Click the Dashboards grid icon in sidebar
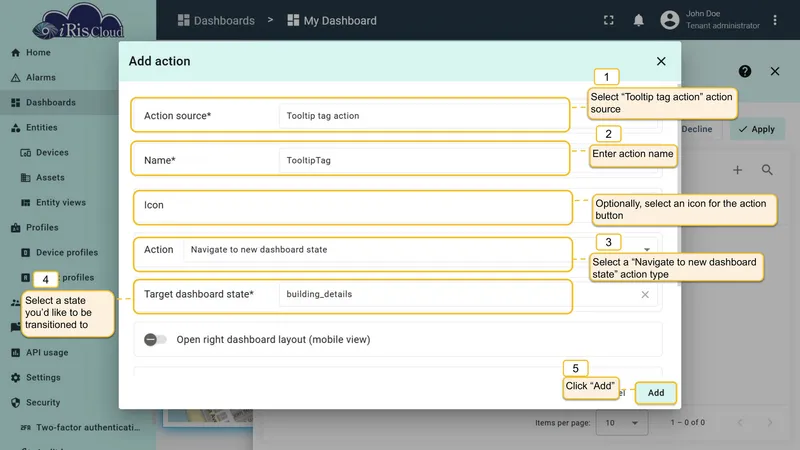The height and width of the screenshot is (450, 800). coord(16,103)
